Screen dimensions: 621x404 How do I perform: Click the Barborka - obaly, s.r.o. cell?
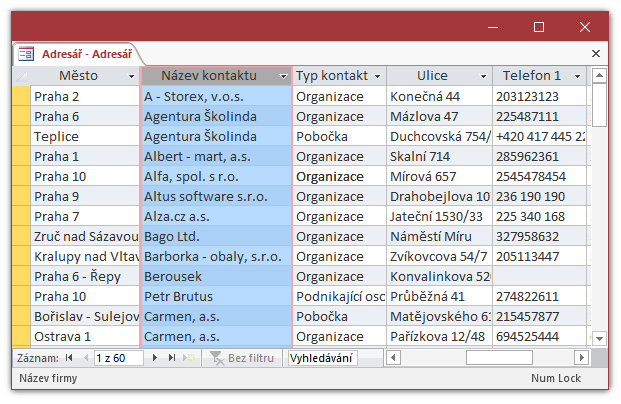[216, 256]
